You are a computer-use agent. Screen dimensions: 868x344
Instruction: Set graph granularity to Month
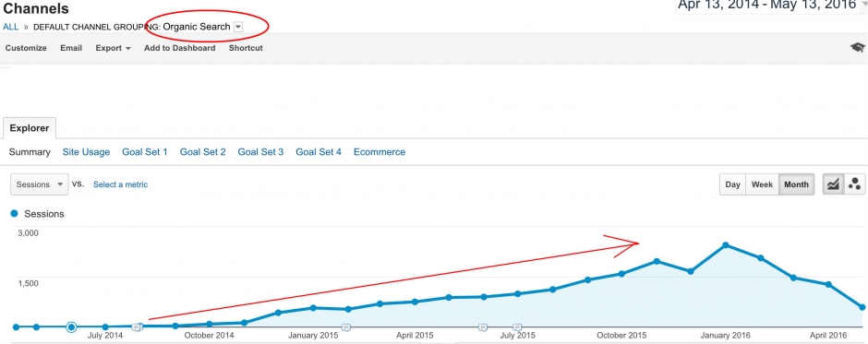(x=796, y=184)
